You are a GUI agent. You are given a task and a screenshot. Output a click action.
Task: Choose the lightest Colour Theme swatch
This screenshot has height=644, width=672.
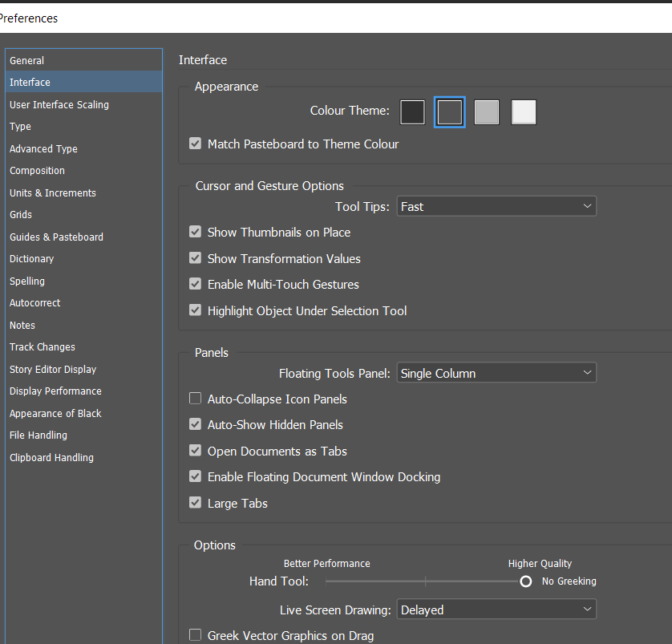click(523, 112)
